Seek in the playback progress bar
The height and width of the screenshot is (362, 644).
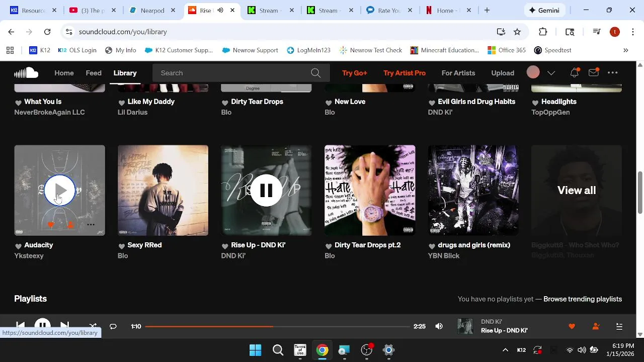tap(277, 326)
